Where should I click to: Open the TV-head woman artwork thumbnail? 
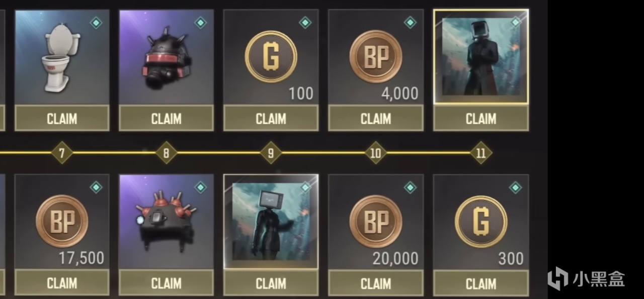click(271, 221)
